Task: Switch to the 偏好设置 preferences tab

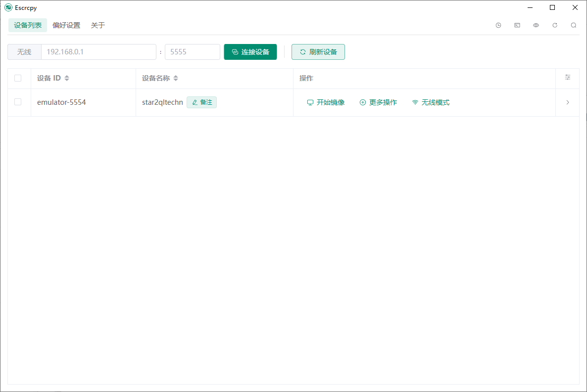Action: click(x=66, y=25)
